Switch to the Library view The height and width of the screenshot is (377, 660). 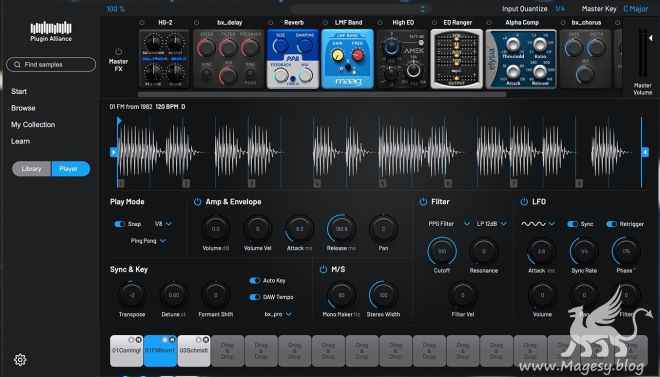(x=32, y=169)
